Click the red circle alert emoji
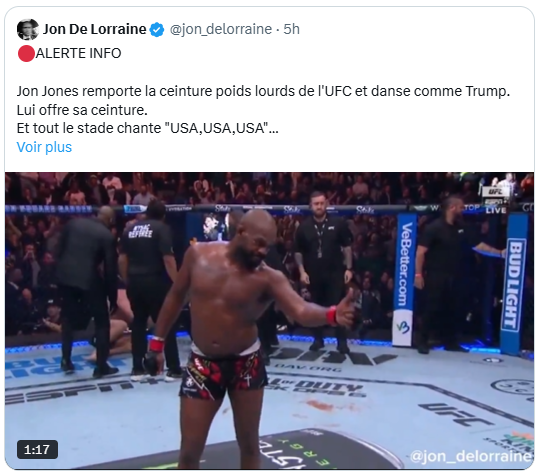 [26, 54]
